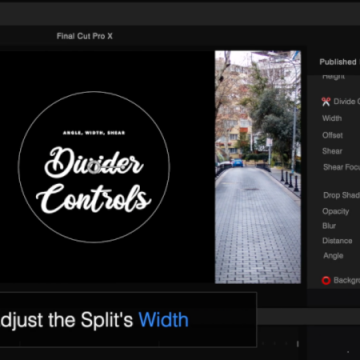This screenshot has width=360, height=360.
Task: Select the Distance parameter label
Action: (x=337, y=241)
